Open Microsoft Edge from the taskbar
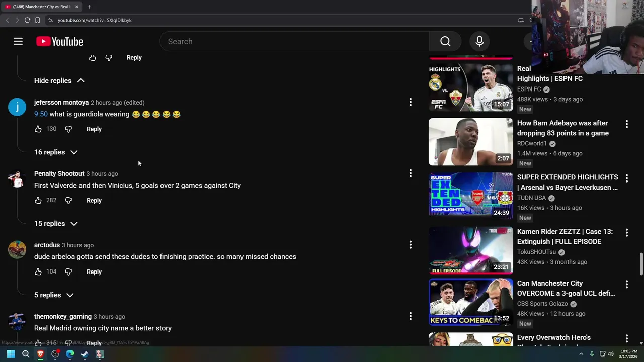644x362 pixels. pyautogui.click(x=70, y=354)
